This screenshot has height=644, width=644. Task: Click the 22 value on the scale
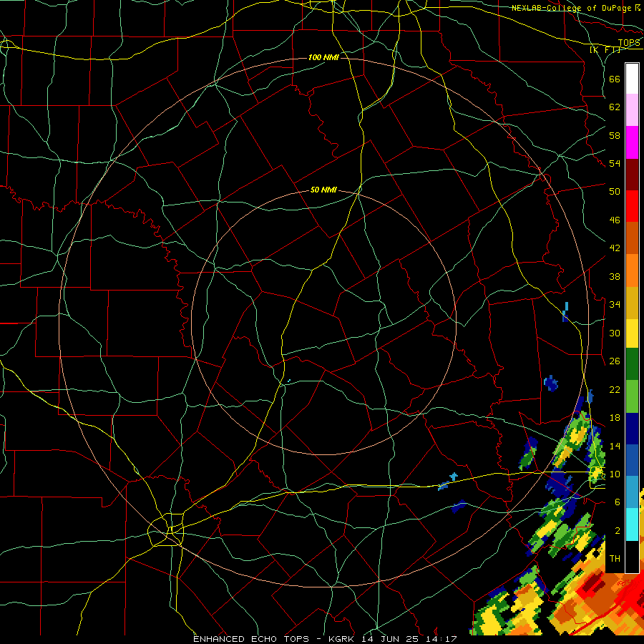pos(615,389)
